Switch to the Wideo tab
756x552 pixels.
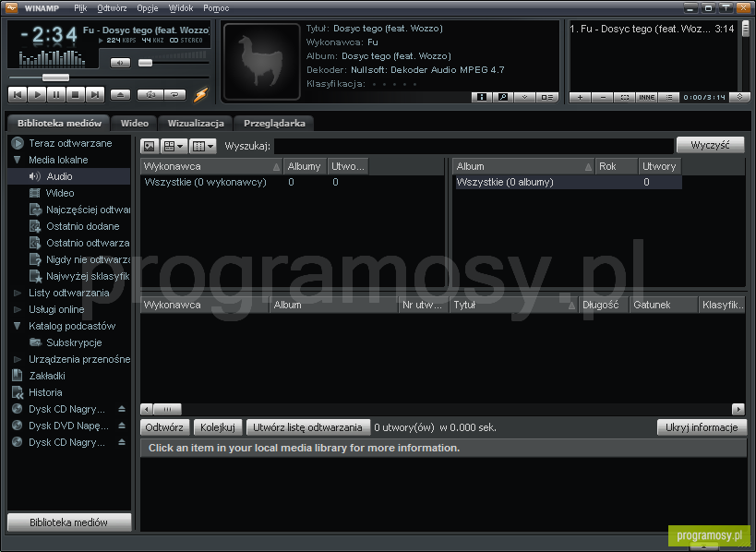[135, 123]
